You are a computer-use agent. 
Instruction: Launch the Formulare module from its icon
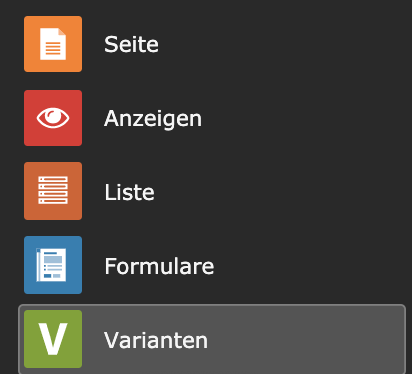pyautogui.click(x=53, y=265)
